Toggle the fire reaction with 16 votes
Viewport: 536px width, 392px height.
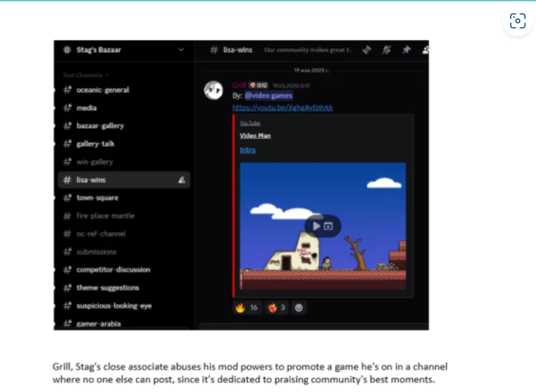(x=247, y=308)
